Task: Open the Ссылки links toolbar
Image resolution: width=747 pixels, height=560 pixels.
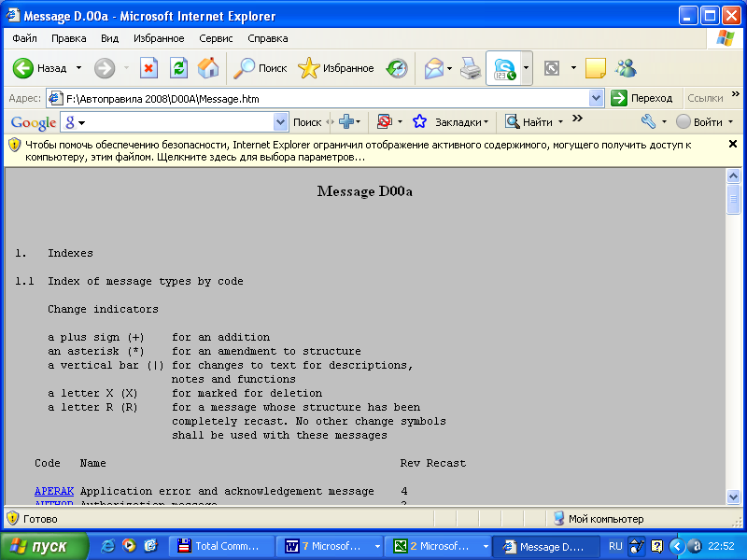Action: tap(705, 98)
